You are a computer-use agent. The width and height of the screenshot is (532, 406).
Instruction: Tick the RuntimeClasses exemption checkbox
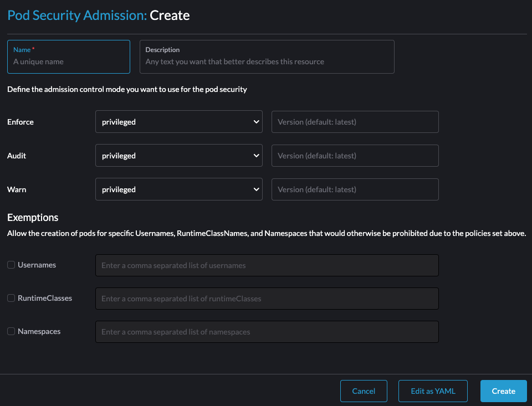11,298
